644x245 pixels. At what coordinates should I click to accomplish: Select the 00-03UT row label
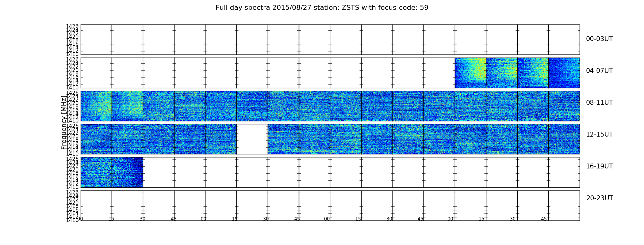(599, 39)
